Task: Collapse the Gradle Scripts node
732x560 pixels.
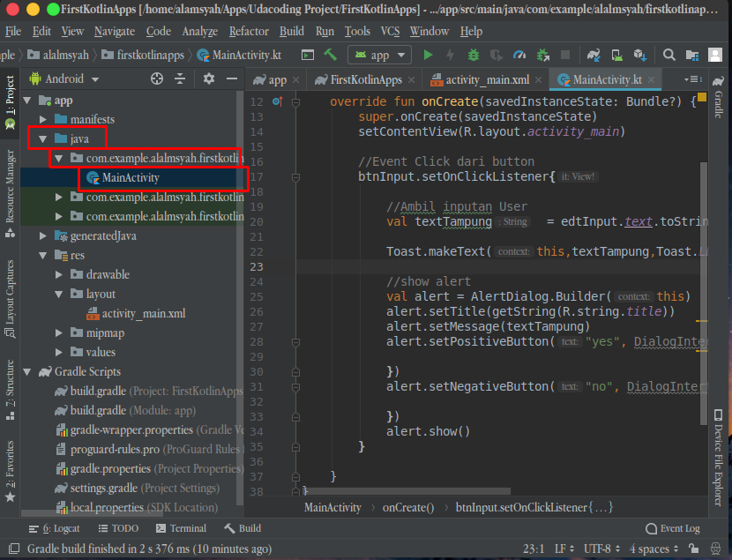Action: (27, 371)
